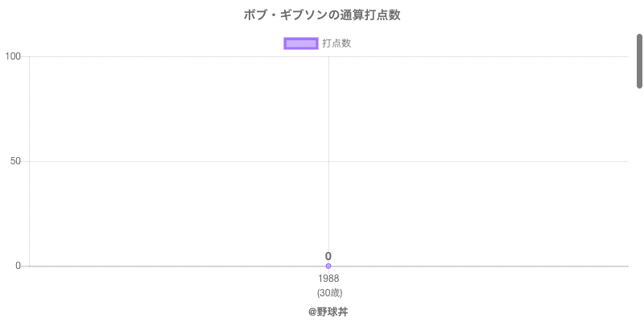Screen dimensions: 644x322
Task: Click the chart title ボブ・ギブソンの通算打点数
Action: pos(322,15)
